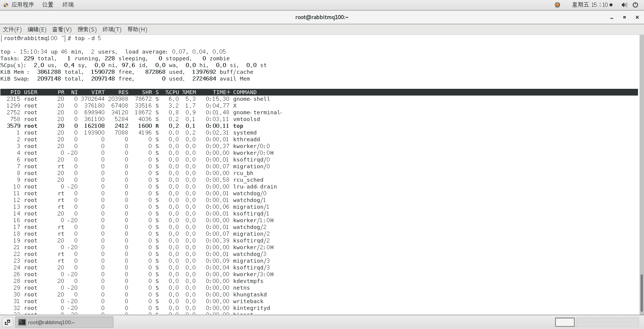Open the 帮助(H) menu

(x=137, y=29)
